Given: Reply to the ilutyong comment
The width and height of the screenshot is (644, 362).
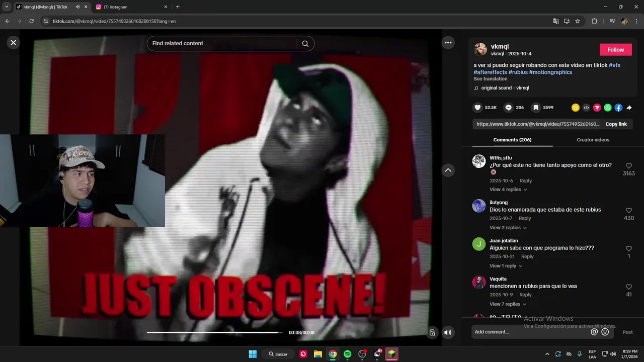Looking at the screenshot, I should point(525,218).
